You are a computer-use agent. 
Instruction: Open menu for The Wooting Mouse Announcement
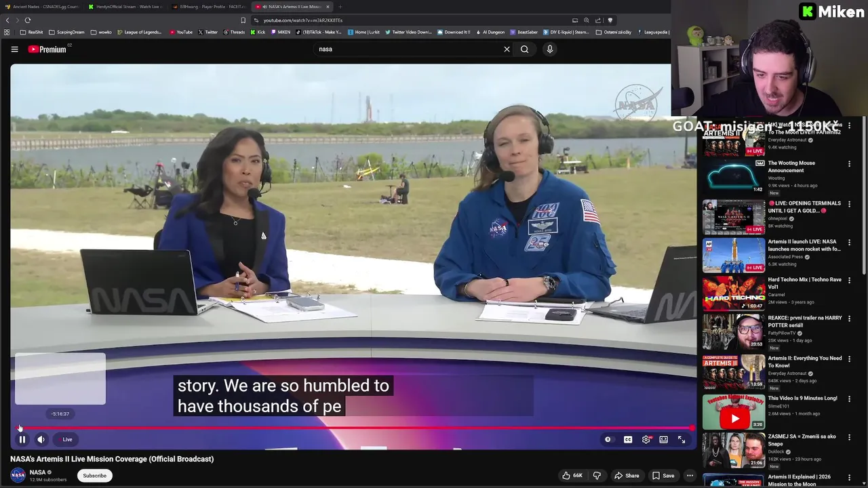point(849,163)
